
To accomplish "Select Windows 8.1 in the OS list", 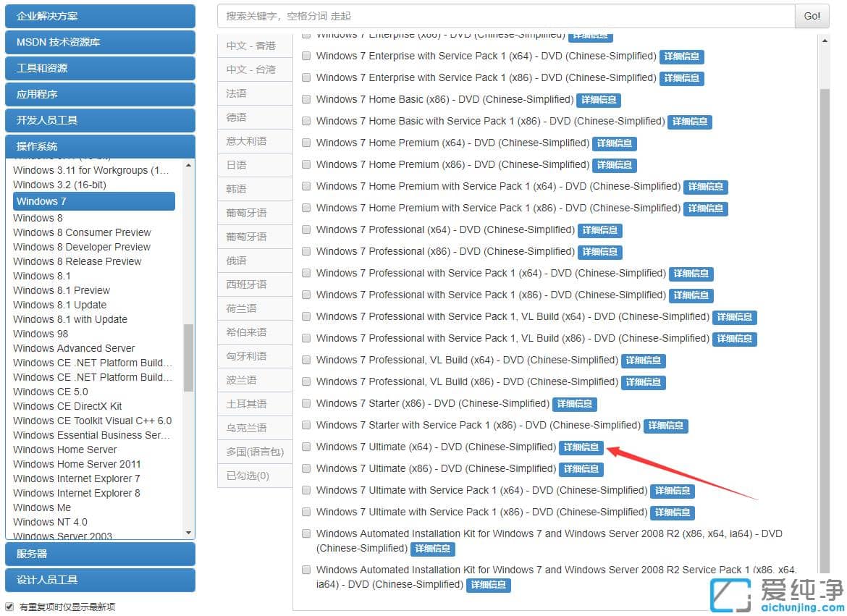I will click(42, 276).
